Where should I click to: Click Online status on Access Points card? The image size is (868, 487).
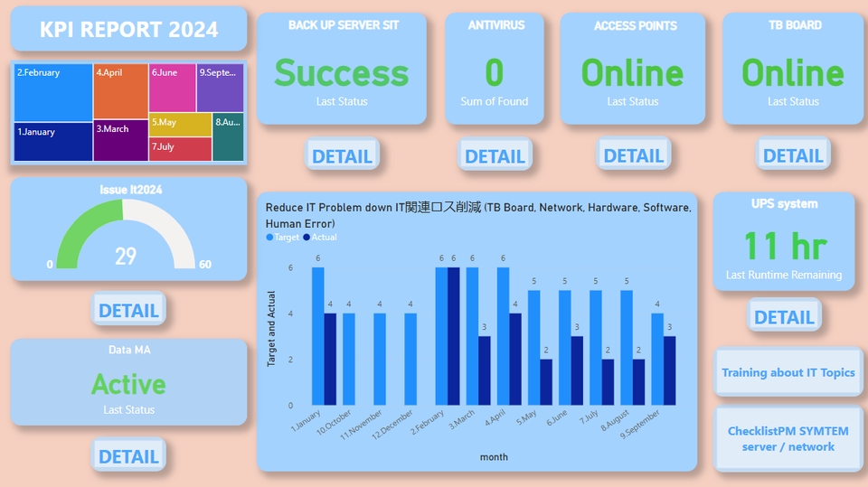(x=633, y=73)
